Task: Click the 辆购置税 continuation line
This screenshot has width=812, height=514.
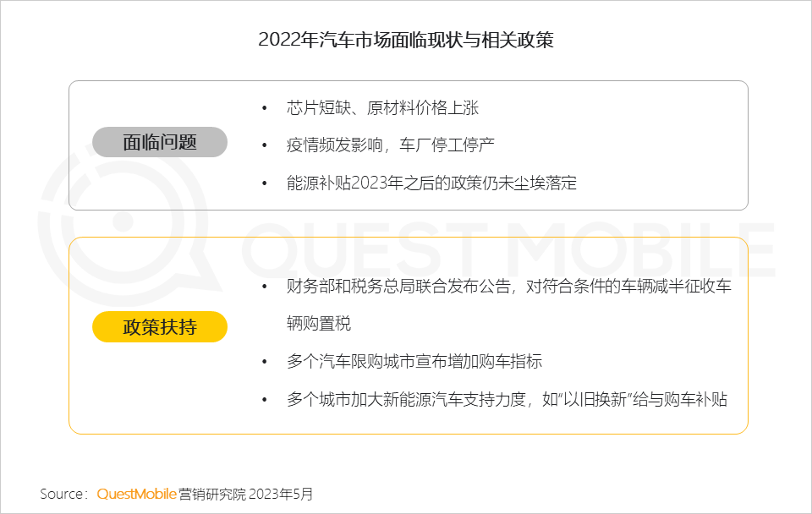Action: [319, 324]
